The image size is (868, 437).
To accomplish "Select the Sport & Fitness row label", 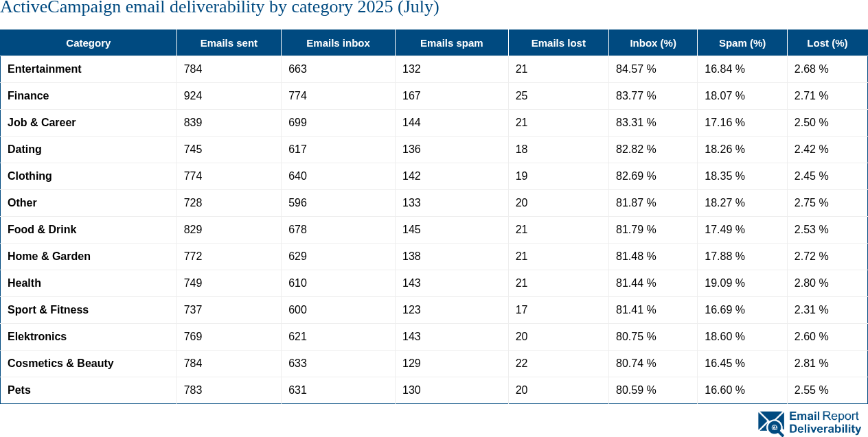I will (48, 310).
